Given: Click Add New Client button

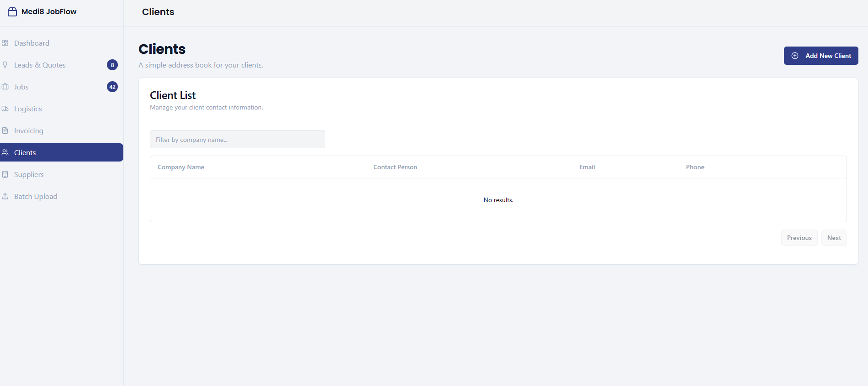Looking at the screenshot, I should click(821, 56).
